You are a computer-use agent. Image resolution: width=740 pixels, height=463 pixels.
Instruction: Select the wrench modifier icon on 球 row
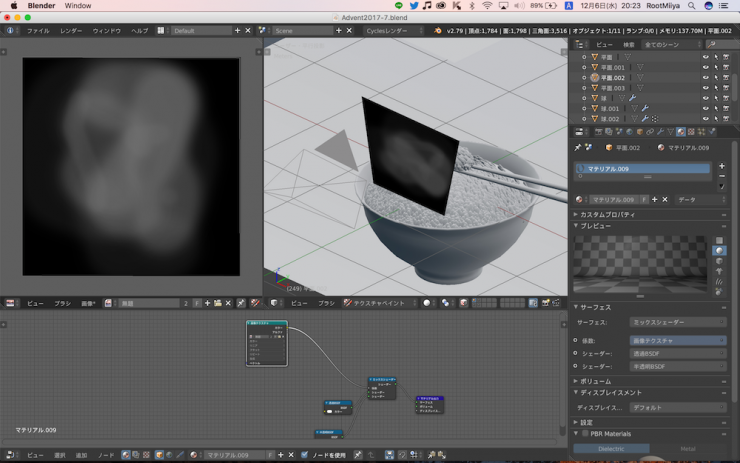pyautogui.click(x=632, y=98)
